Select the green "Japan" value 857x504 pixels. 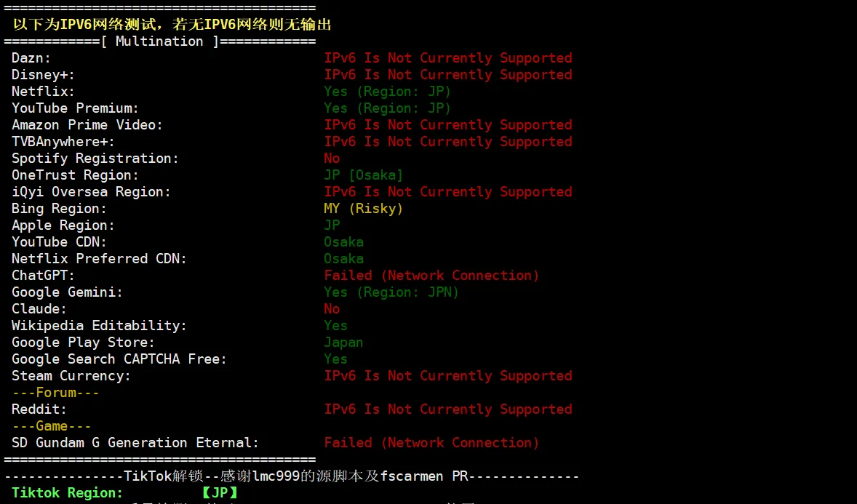344,343
